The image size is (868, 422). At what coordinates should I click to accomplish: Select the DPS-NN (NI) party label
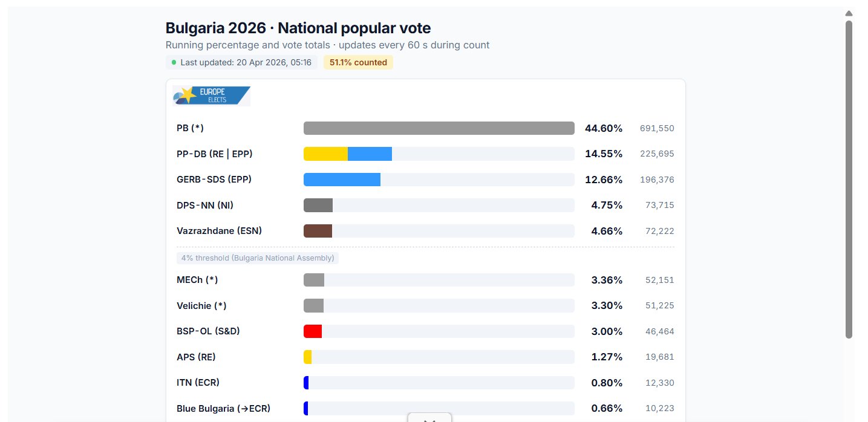pos(205,206)
